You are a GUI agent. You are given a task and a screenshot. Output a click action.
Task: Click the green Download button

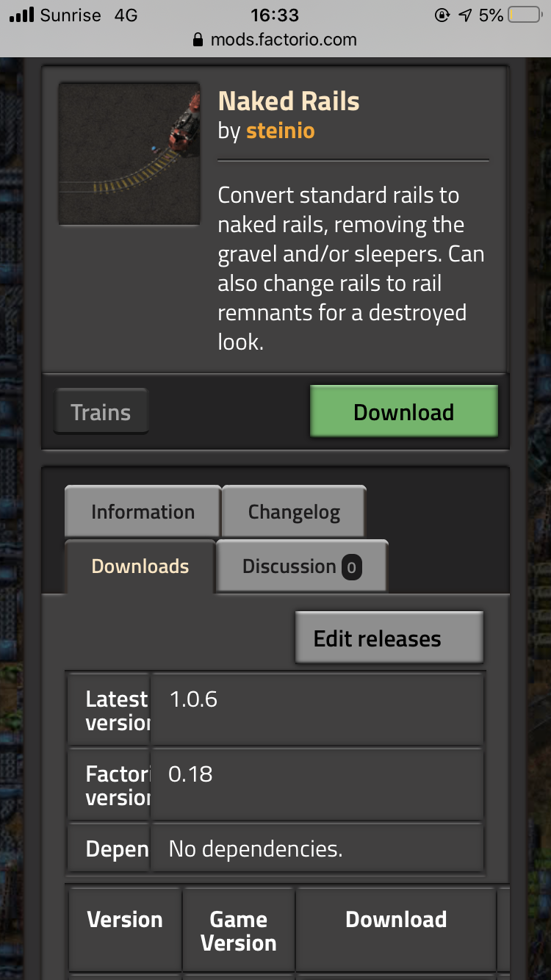pyautogui.click(x=404, y=412)
